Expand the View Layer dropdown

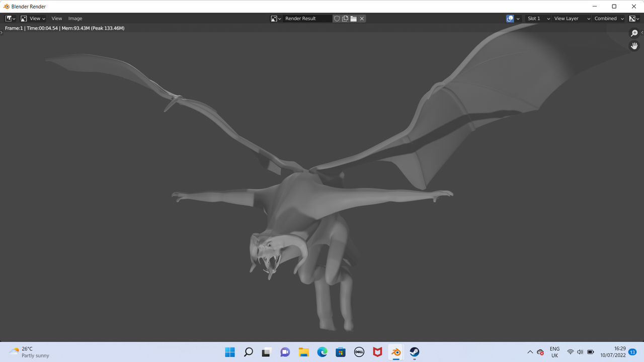pos(572,19)
